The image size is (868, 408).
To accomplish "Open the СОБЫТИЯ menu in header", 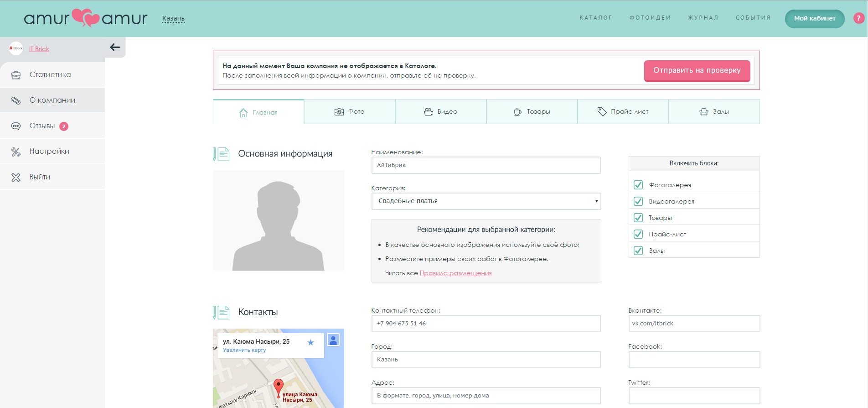I will (753, 18).
